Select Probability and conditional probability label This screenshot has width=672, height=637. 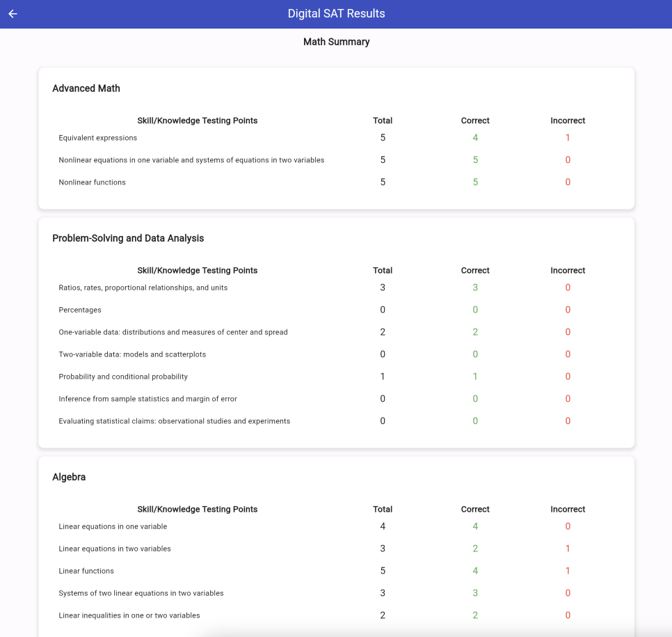[x=123, y=377]
